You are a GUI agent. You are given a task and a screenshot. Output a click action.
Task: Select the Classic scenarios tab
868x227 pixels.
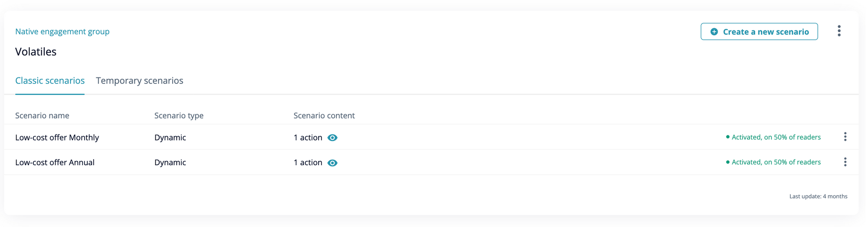pyautogui.click(x=50, y=80)
